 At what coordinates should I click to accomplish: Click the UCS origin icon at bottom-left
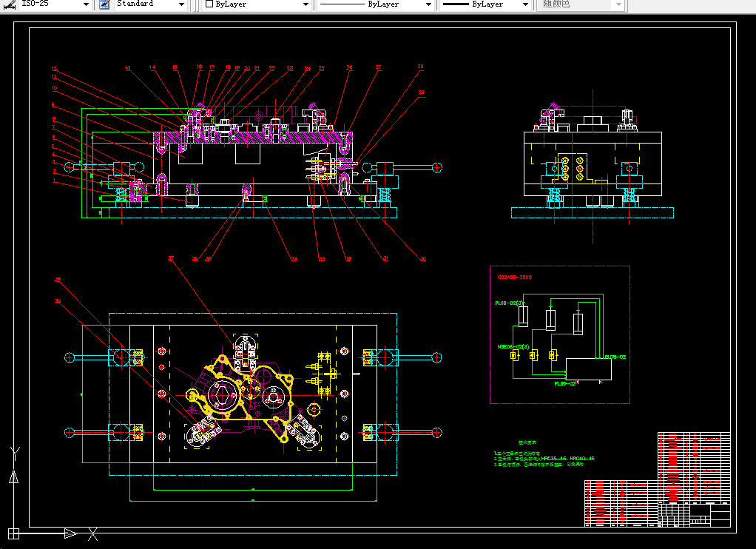pyautogui.click(x=13, y=533)
